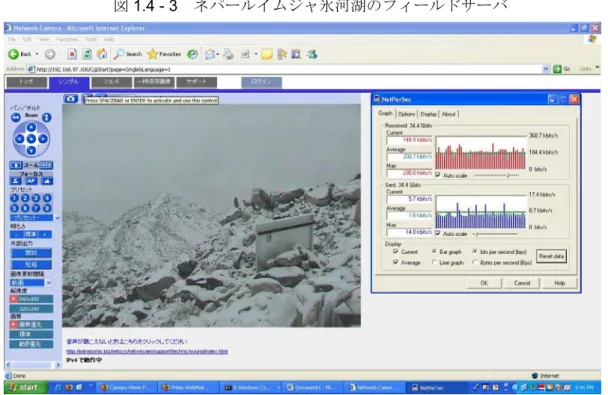This screenshot has width=608, height=395.
Task: Click Cancel in the NetPerSec dialog
Action: point(522,283)
